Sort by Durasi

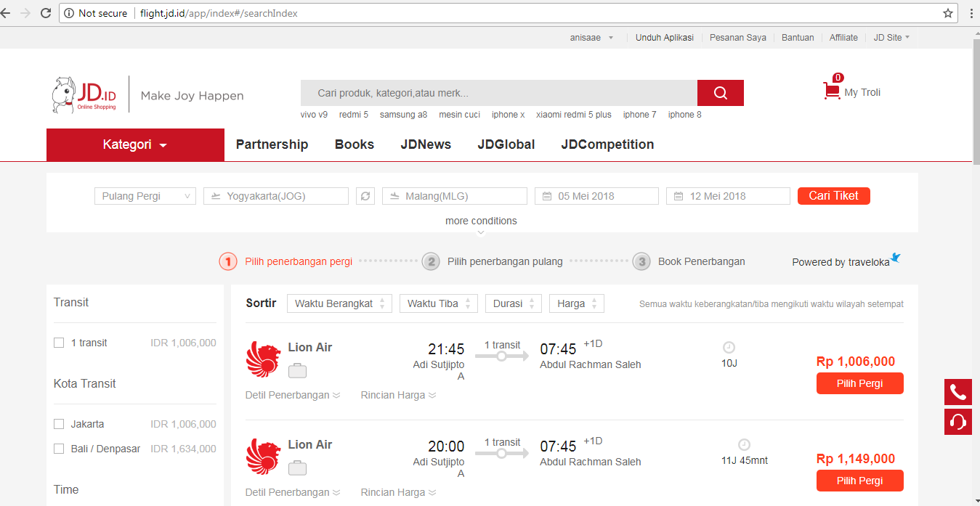[x=514, y=303]
